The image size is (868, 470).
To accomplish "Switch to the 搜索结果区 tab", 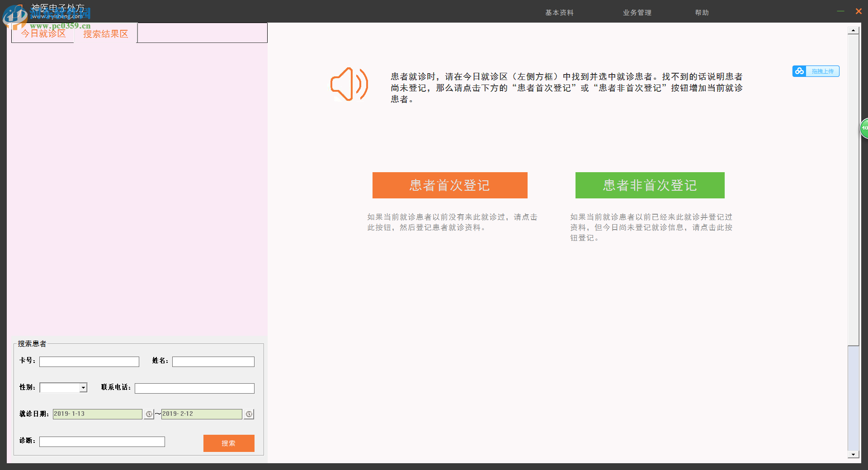I will (106, 34).
